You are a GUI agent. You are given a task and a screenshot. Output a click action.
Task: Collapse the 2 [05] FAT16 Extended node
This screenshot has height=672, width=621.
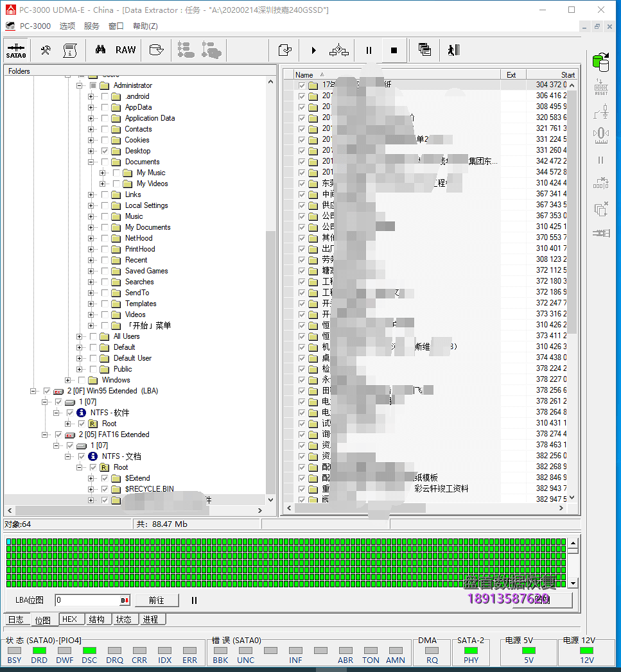44,435
